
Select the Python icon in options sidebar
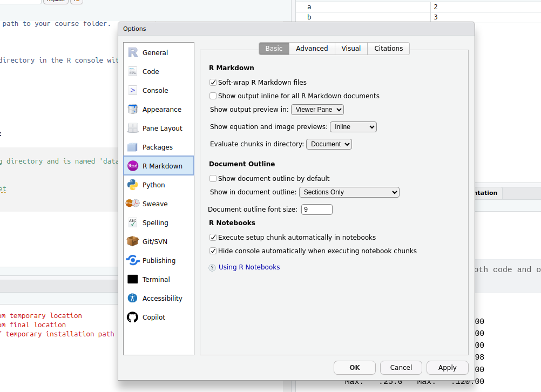[x=133, y=185]
